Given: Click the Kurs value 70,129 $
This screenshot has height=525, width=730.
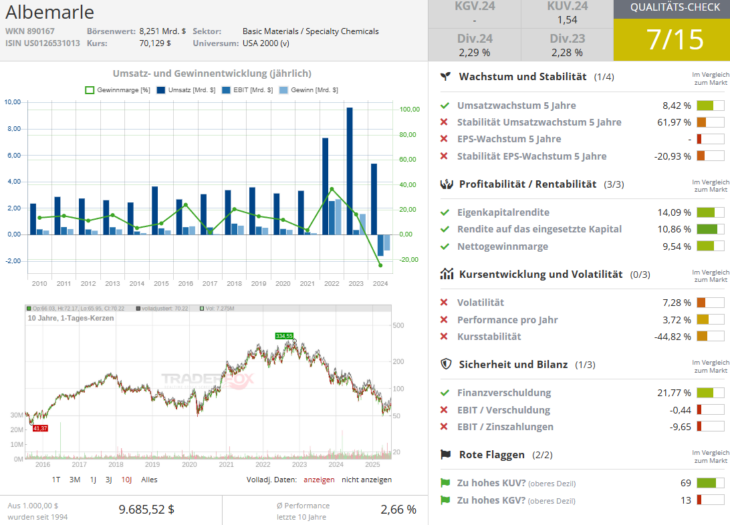Looking at the screenshot, I should tap(155, 43).
